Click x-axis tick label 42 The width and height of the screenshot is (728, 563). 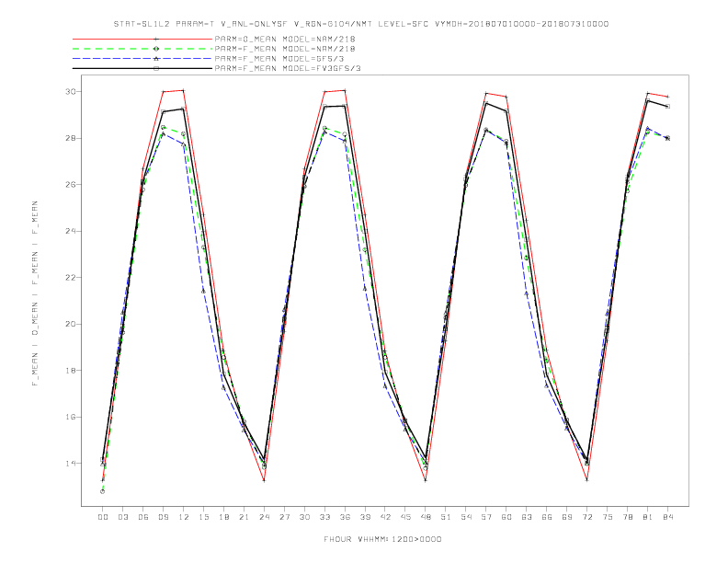point(385,517)
